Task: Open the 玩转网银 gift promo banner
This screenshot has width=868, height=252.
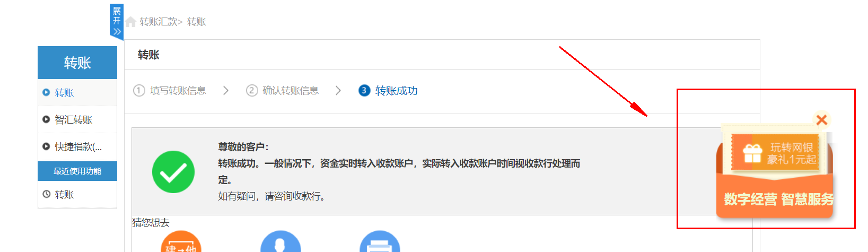Action: click(x=775, y=152)
